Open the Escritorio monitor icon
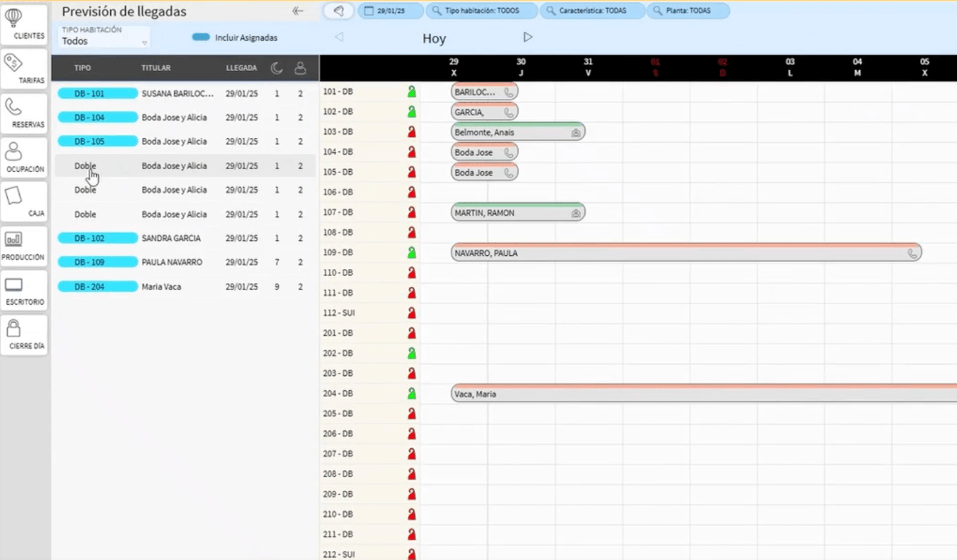The width and height of the screenshot is (957, 560). pos(13,284)
